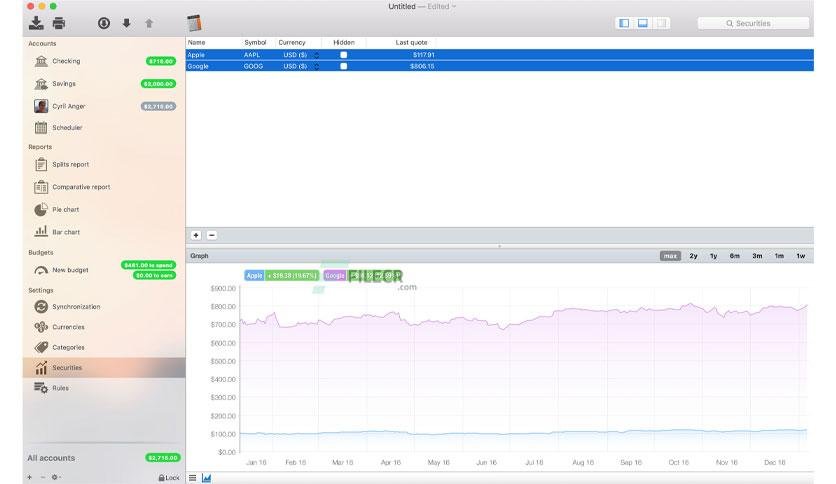Image resolution: width=836 pixels, height=484 pixels.
Task: Toggle the right panel view button
Action: [662, 23]
